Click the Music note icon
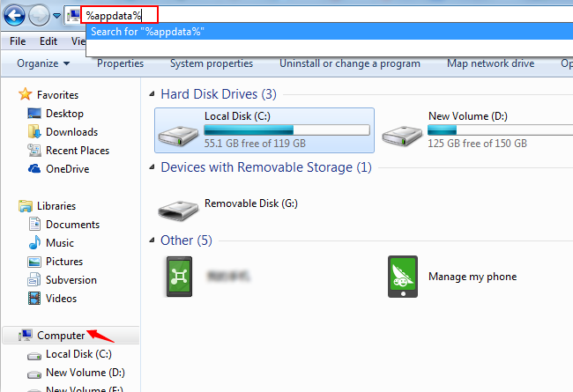573x392 pixels. pos(34,242)
